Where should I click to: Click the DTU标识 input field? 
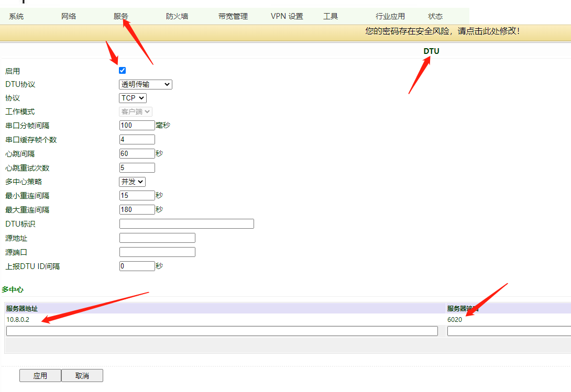(186, 223)
